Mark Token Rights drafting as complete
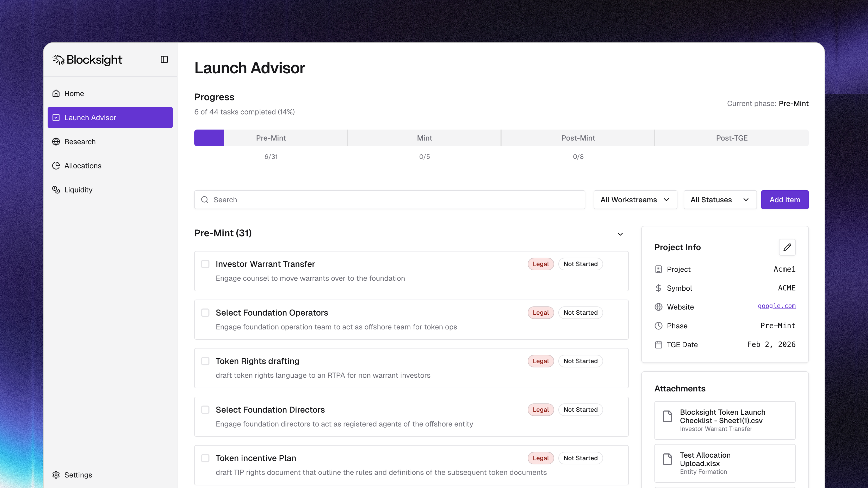Viewport: 868px width, 488px height. point(205,361)
